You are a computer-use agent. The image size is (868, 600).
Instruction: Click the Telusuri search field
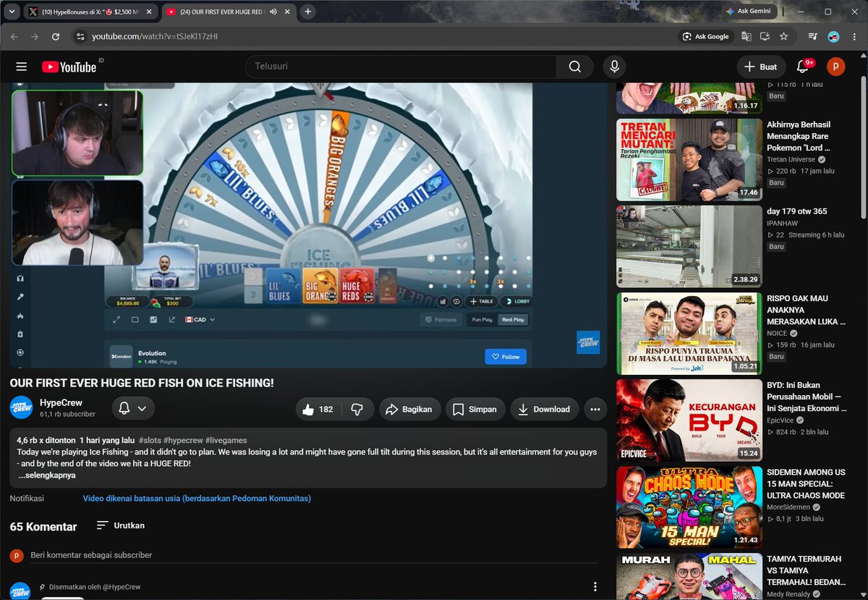(401, 67)
